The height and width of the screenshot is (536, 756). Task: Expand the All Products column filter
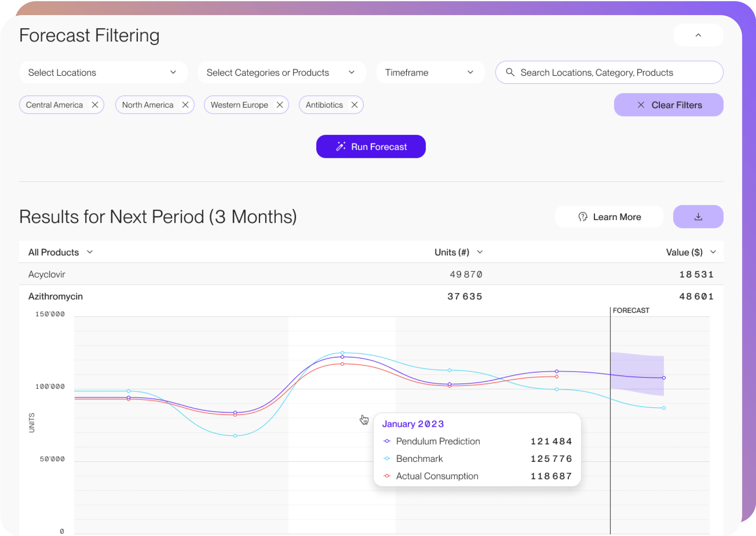[61, 252]
